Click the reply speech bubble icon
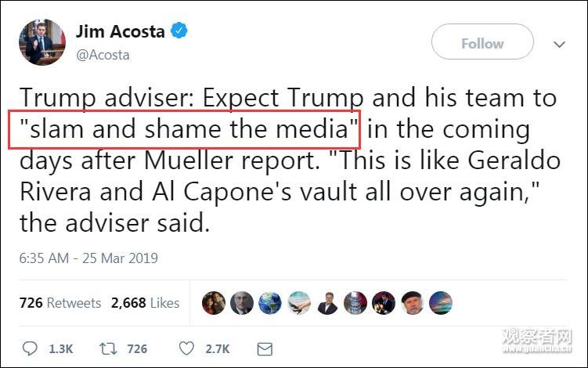The height and width of the screenshot is (368, 588). tap(31, 348)
